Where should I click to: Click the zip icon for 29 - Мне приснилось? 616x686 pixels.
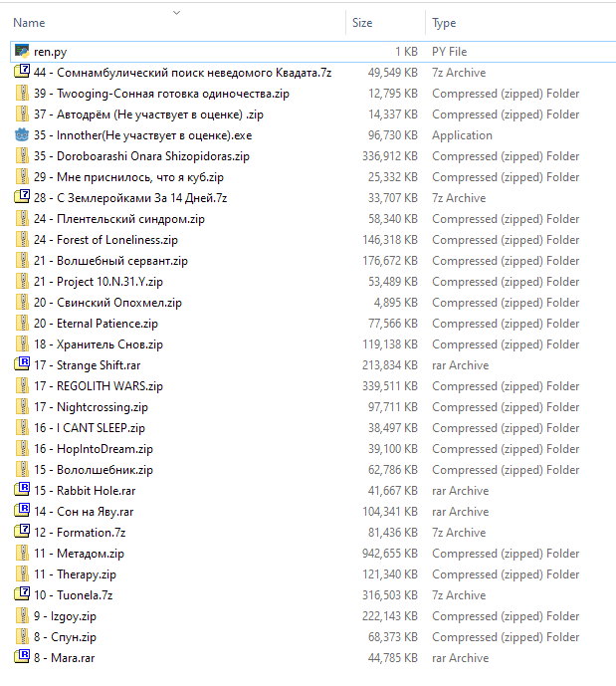(x=22, y=177)
